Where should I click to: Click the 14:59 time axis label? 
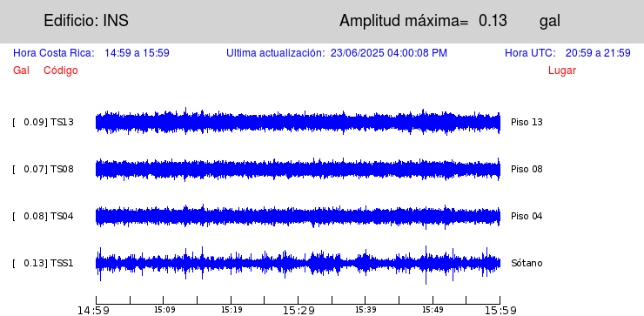tap(94, 310)
